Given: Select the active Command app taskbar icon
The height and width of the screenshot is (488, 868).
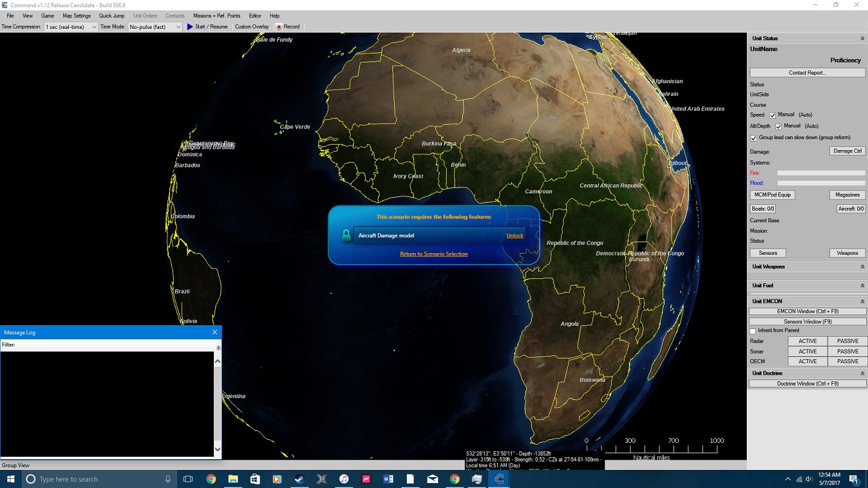Looking at the screenshot, I should pos(499,479).
